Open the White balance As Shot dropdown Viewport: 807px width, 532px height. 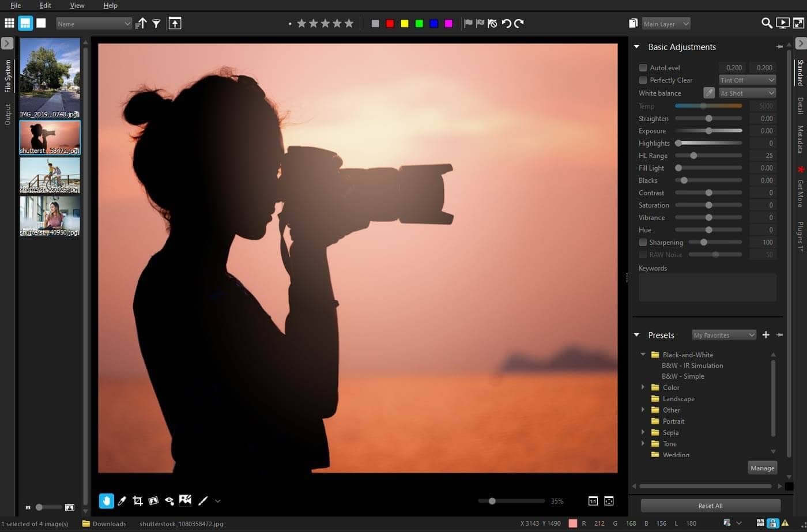click(x=747, y=93)
